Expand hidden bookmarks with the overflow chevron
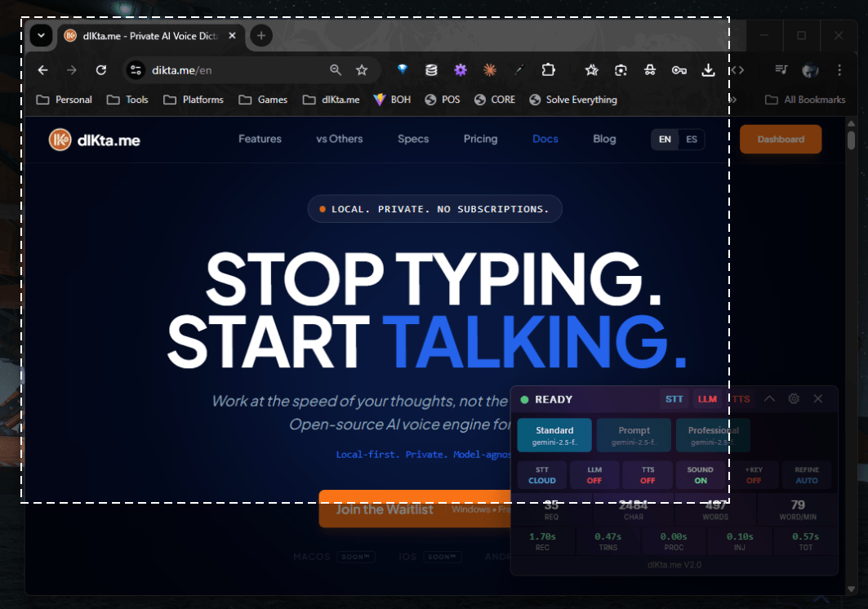This screenshot has height=609, width=868. click(x=732, y=99)
